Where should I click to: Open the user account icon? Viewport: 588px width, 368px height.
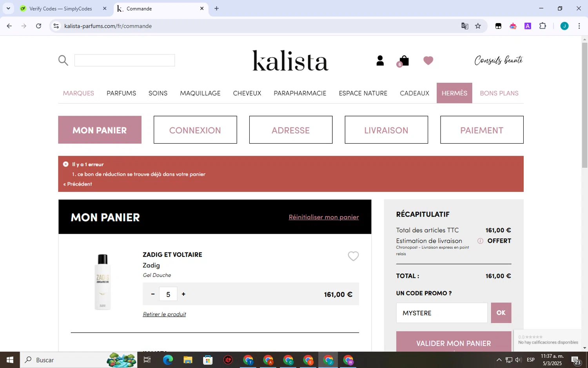tap(380, 60)
